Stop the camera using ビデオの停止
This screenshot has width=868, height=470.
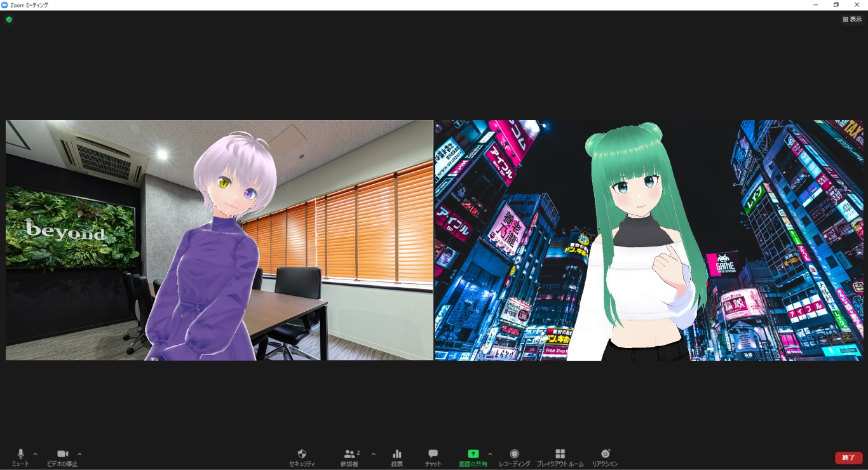[x=62, y=457]
